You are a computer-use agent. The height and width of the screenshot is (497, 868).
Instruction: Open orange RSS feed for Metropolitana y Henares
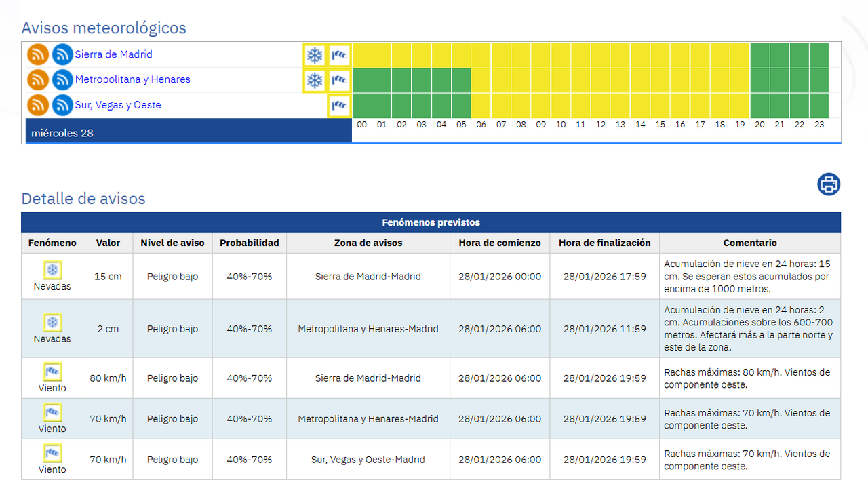tap(38, 80)
